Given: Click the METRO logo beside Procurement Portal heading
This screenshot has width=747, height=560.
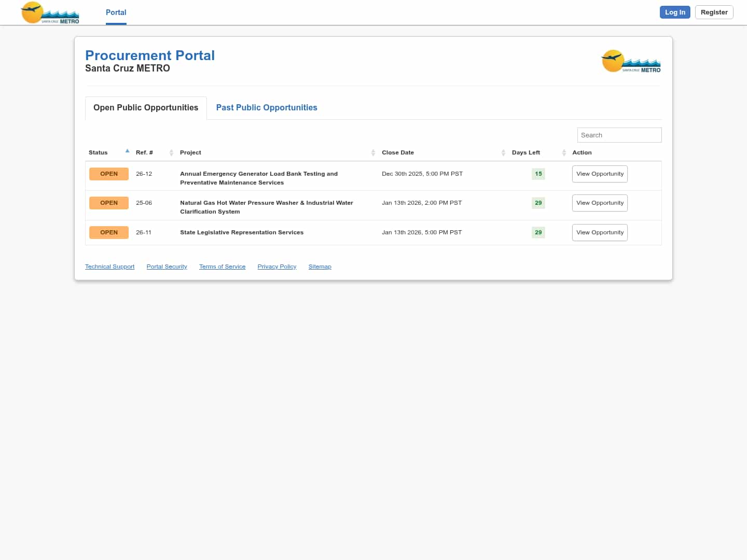Looking at the screenshot, I should tap(631, 62).
